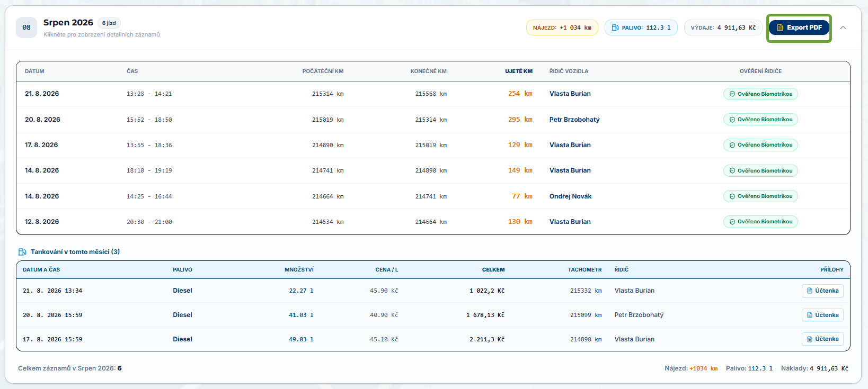This screenshot has width=868, height=389.
Task: Open Účtenka attachment for Petr Brzobohatý refuel
Action: (822, 315)
